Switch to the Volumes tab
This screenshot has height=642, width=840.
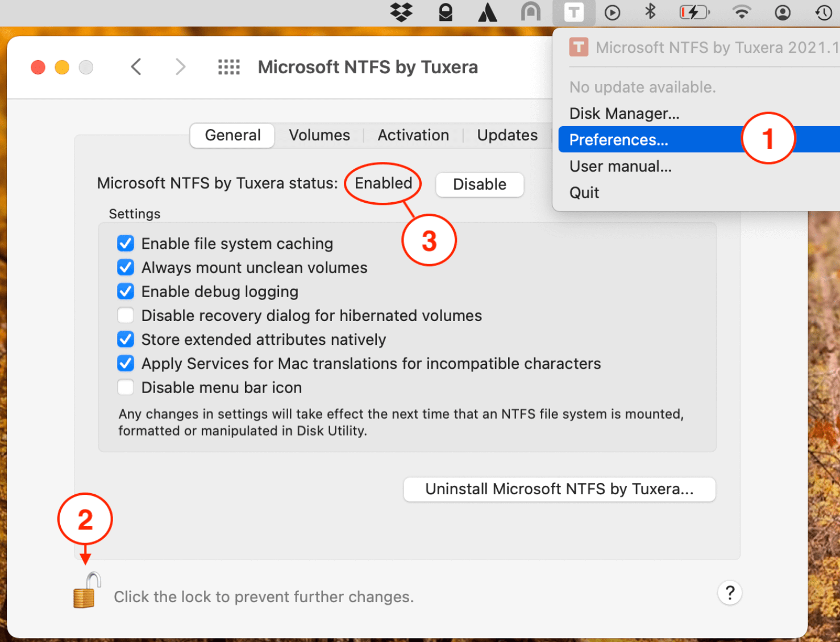tap(319, 135)
